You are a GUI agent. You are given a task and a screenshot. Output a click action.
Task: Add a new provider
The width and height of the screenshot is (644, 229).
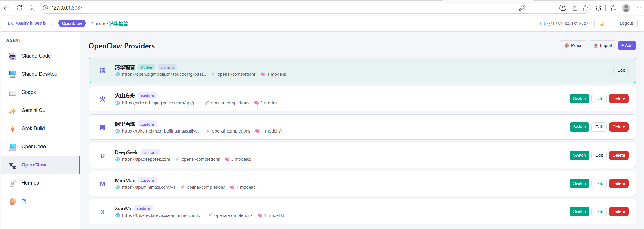[x=627, y=46]
